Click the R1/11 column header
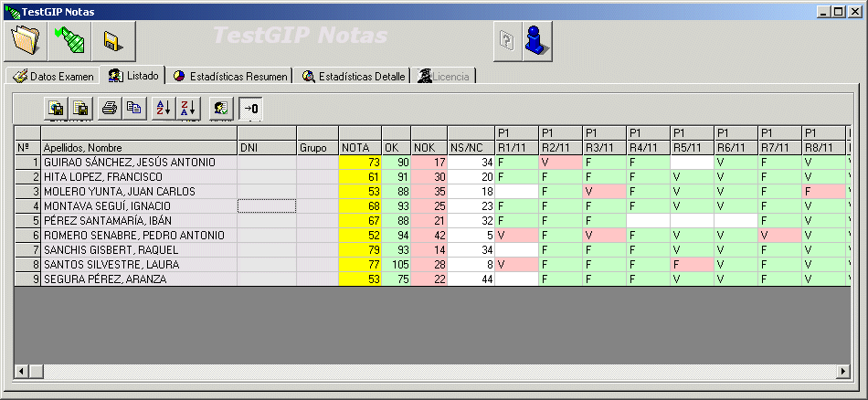The width and height of the screenshot is (868, 400). (516, 148)
